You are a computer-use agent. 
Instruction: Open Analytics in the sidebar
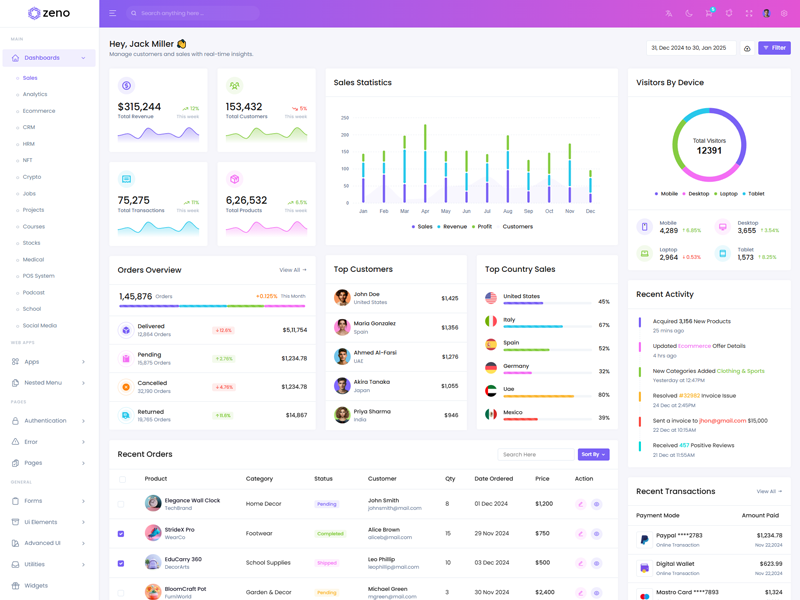[35, 94]
